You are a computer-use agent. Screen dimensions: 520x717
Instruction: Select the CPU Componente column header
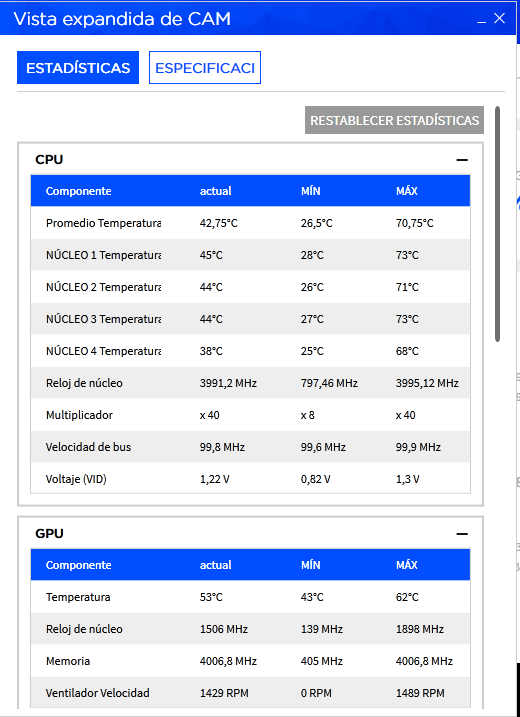tap(78, 191)
